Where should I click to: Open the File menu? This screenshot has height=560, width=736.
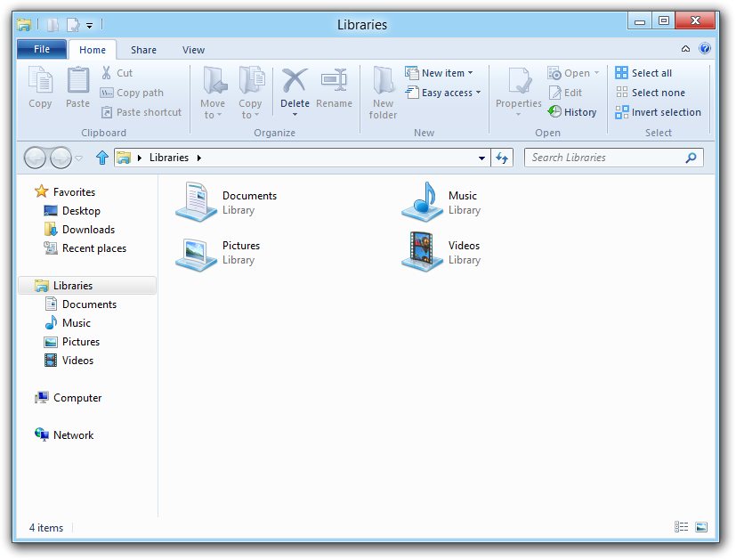click(42, 50)
